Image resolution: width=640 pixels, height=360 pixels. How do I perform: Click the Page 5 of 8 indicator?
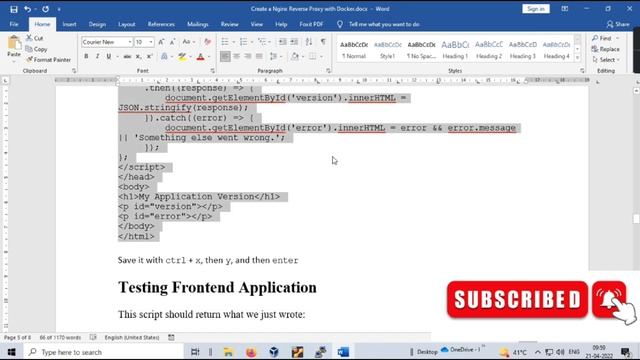tap(17, 338)
